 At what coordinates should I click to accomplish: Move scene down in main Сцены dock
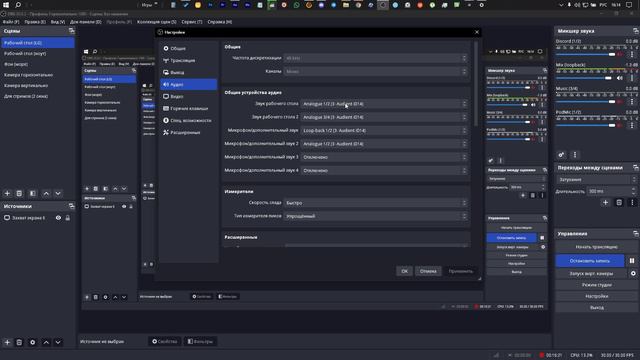(x=58, y=193)
